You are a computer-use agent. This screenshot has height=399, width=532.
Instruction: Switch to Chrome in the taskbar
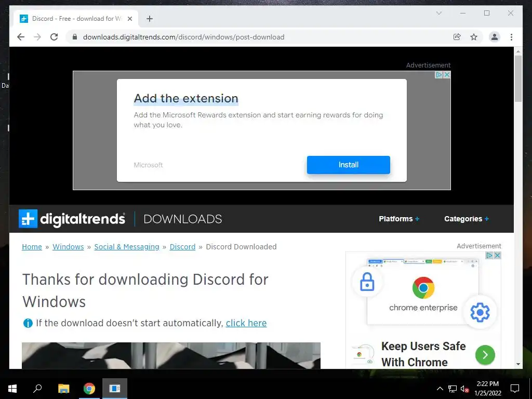pyautogui.click(x=89, y=389)
